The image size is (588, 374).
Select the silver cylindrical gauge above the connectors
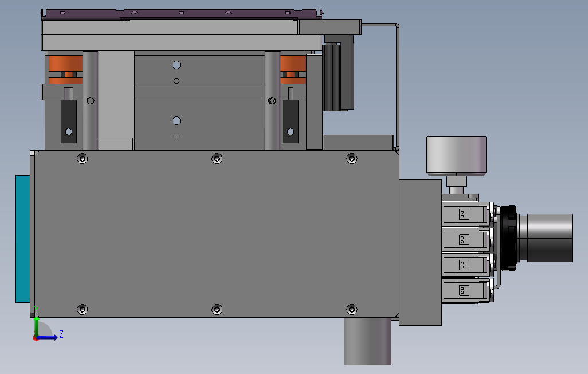pyautogui.click(x=456, y=155)
